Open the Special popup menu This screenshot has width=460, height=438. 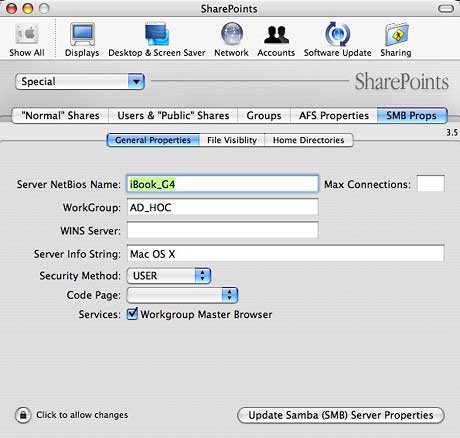point(80,82)
